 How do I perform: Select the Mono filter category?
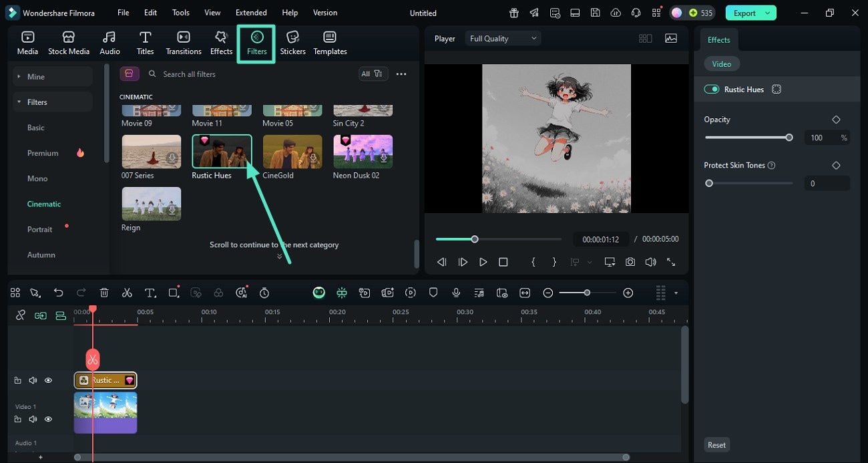pyautogui.click(x=37, y=178)
